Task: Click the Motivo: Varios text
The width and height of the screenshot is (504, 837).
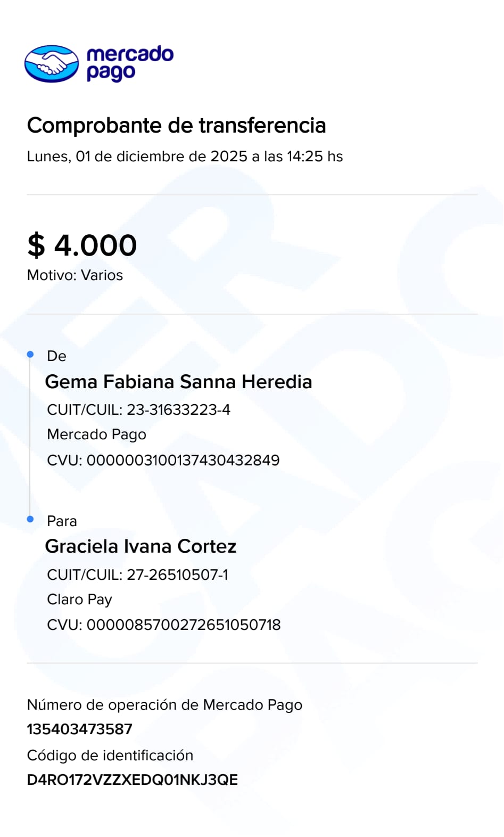Action: point(75,275)
